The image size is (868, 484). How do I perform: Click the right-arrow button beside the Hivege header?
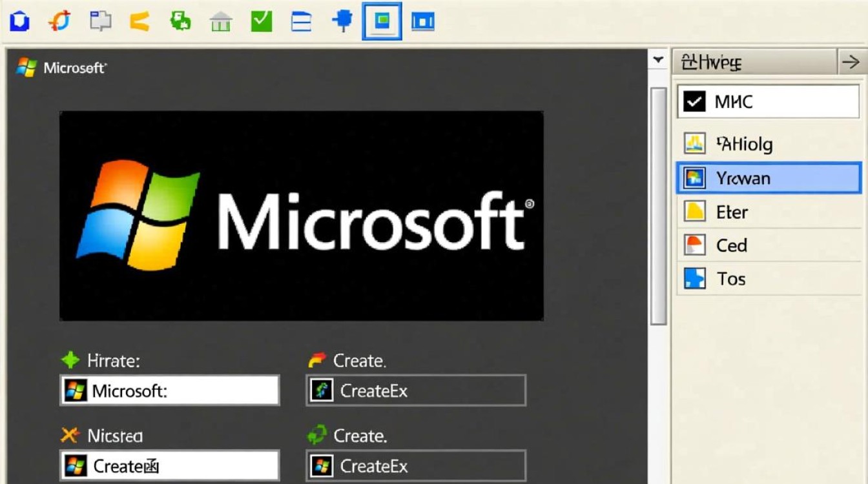pos(851,62)
